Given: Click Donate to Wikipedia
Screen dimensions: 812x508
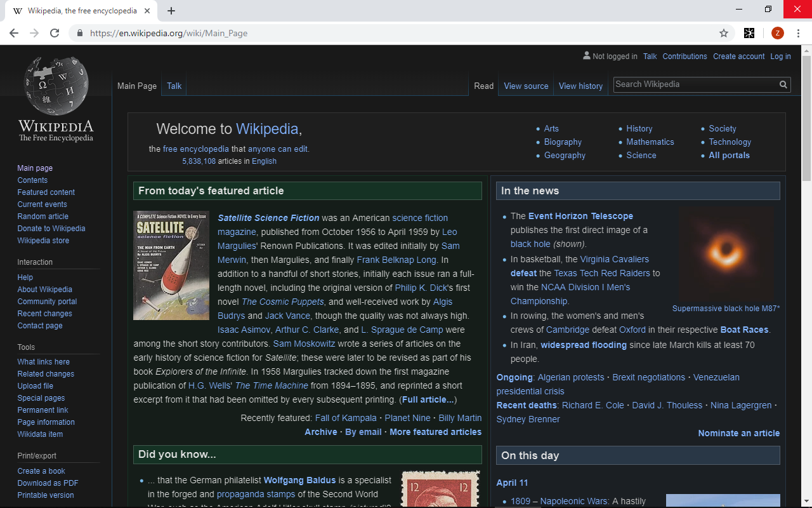Looking at the screenshot, I should [51, 229].
